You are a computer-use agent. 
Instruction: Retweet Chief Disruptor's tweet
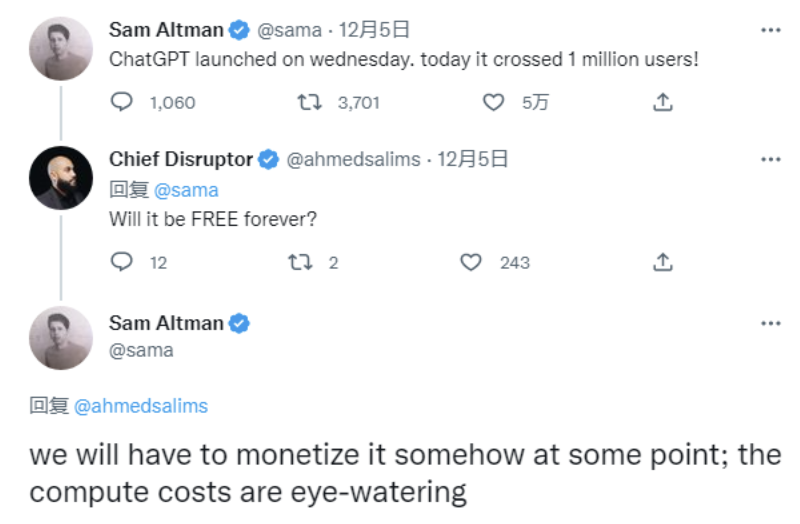click(x=299, y=262)
